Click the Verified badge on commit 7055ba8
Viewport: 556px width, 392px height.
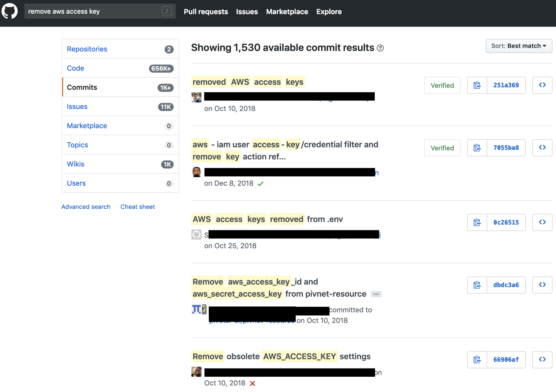(x=442, y=148)
